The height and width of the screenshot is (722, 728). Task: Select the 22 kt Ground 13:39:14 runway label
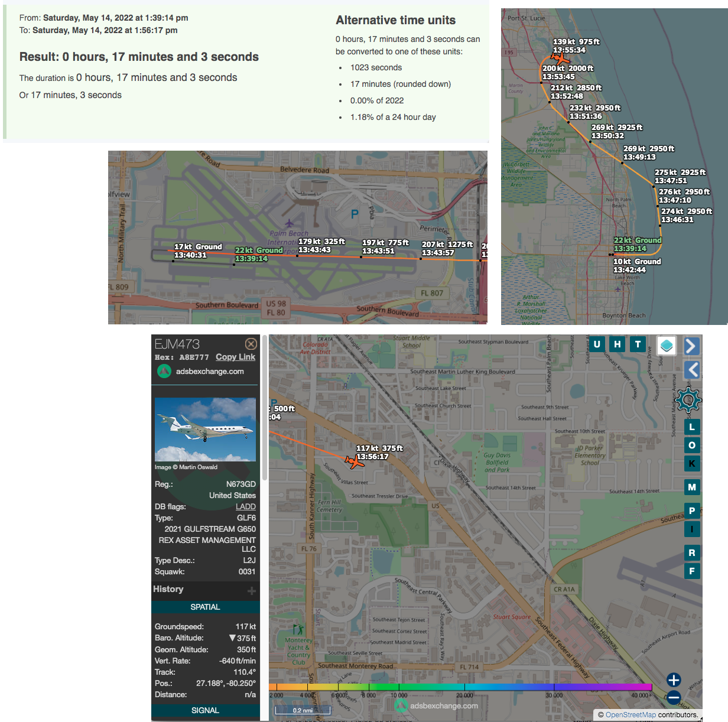pyautogui.click(x=259, y=254)
